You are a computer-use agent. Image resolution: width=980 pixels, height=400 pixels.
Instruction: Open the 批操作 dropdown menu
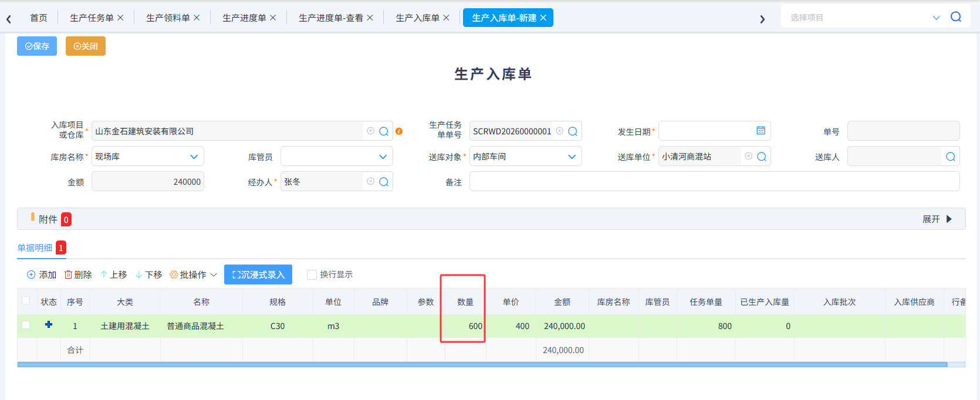point(193,274)
